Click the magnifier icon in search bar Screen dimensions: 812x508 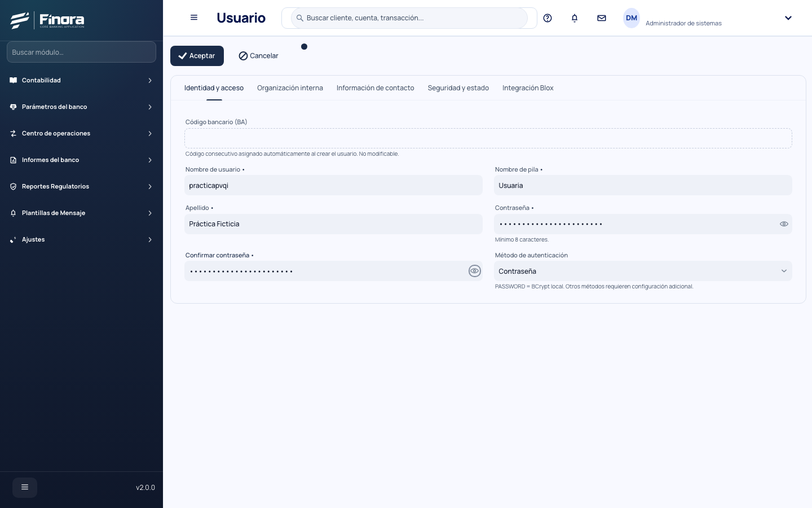[x=300, y=18]
